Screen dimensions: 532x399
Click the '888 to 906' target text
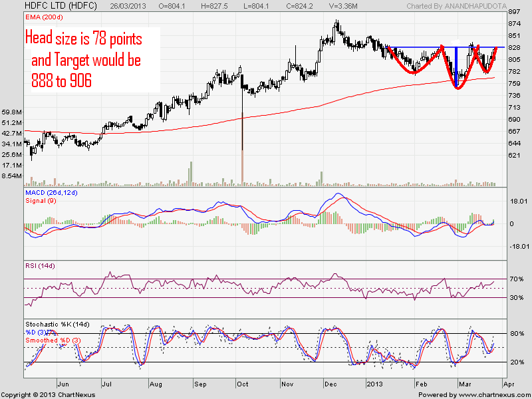pos(61,80)
